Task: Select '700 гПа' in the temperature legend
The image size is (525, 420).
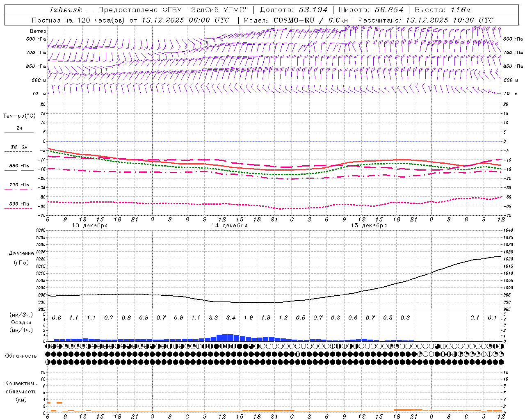Action: (x=19, y=185)
